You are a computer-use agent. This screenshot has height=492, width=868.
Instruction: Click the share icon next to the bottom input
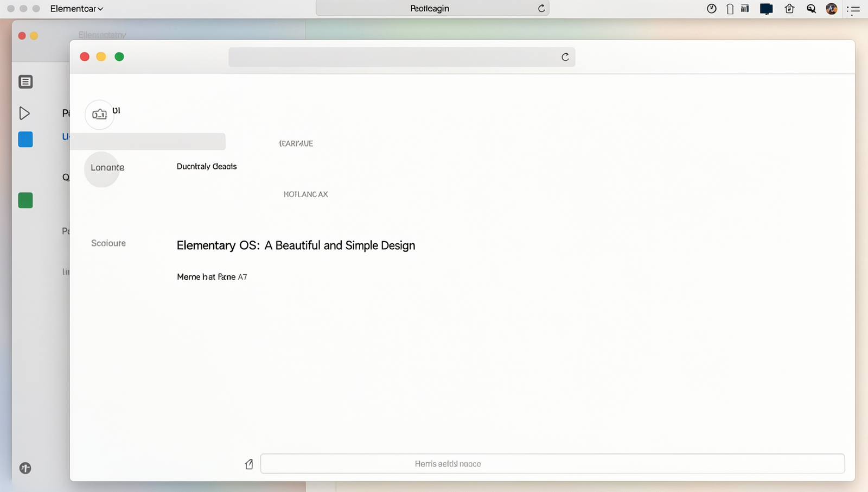click(x=249, y=464)
